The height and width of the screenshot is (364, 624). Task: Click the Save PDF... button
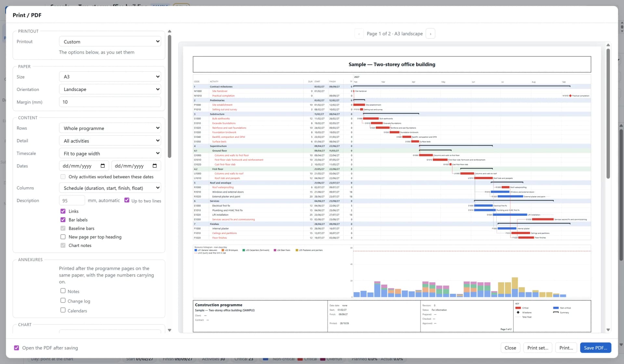(595, 348)
